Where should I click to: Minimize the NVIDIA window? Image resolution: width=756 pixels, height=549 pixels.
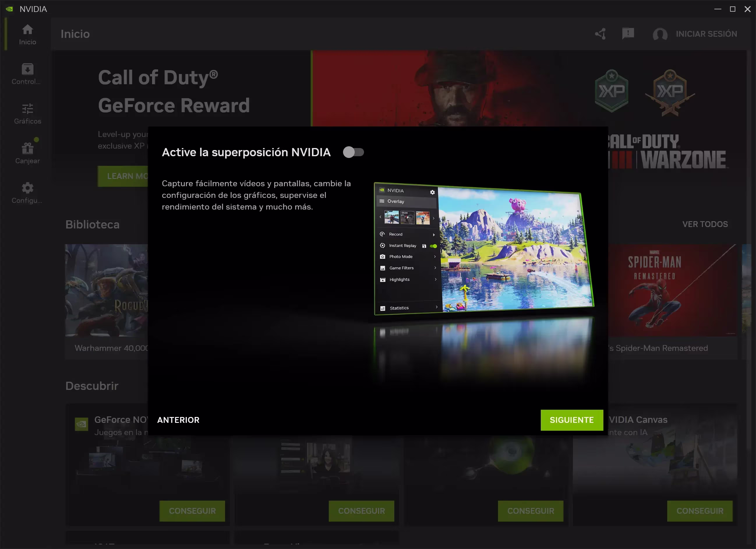click(718, 9)
